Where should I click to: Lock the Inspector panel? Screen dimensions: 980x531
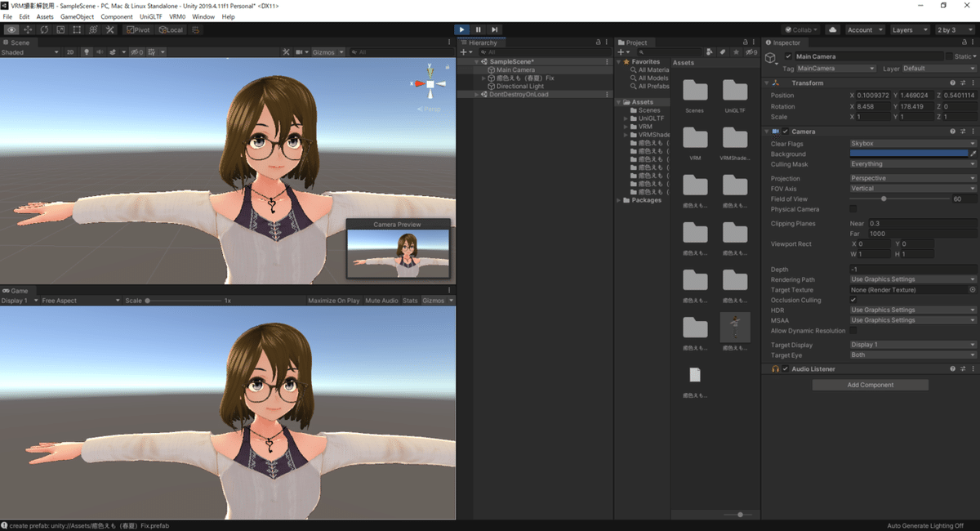pos(964,42)
